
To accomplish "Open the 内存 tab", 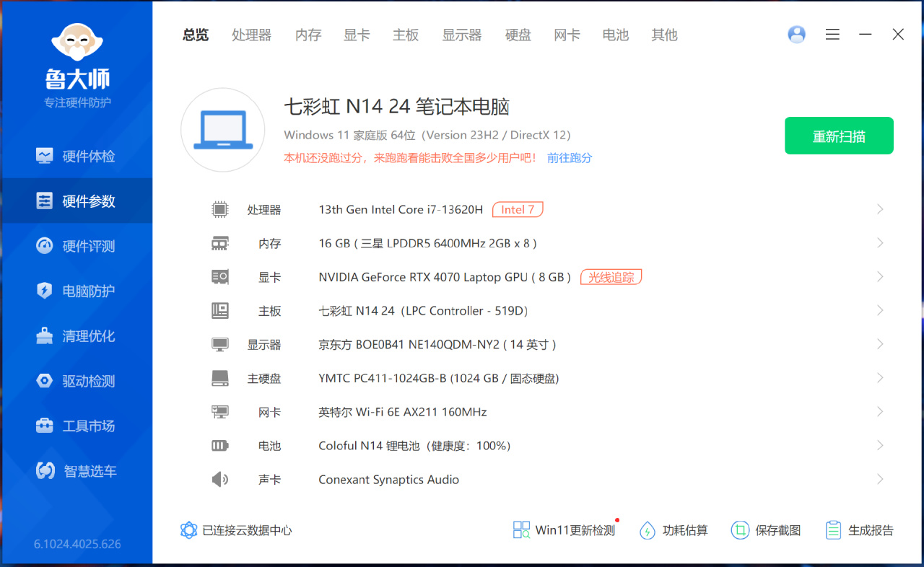I will 308,35.
